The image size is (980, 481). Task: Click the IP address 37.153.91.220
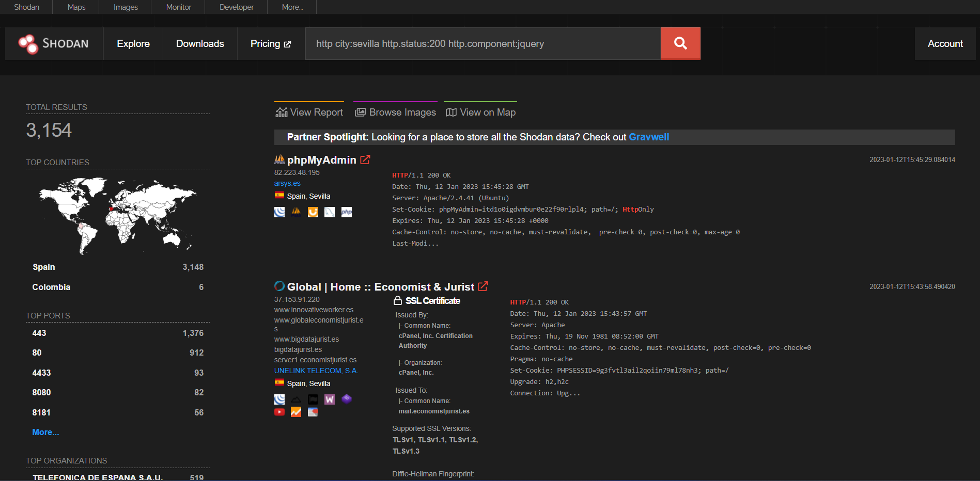click(x=297, y=299)
